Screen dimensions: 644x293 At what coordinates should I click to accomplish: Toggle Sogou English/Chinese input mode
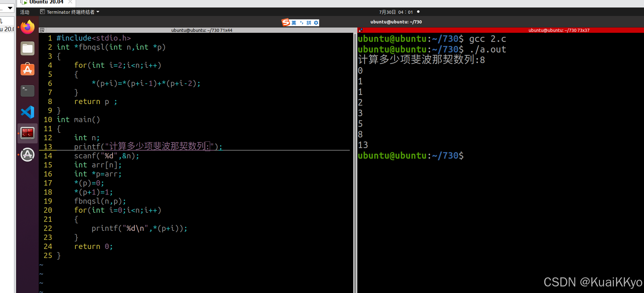tap(294, 22)
